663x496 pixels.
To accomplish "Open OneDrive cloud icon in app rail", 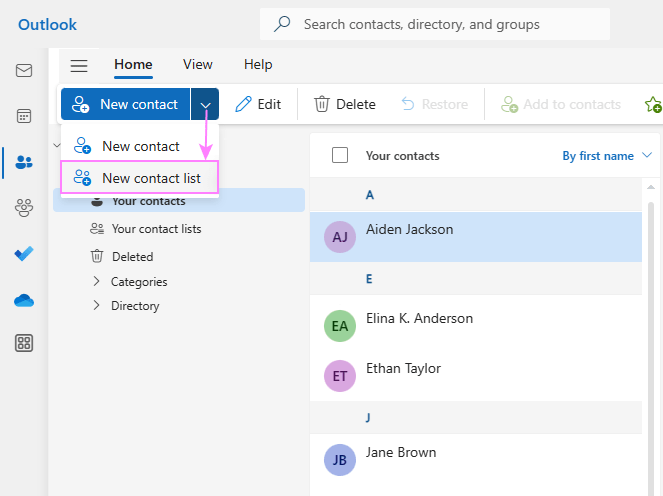I will pos(24,301).
